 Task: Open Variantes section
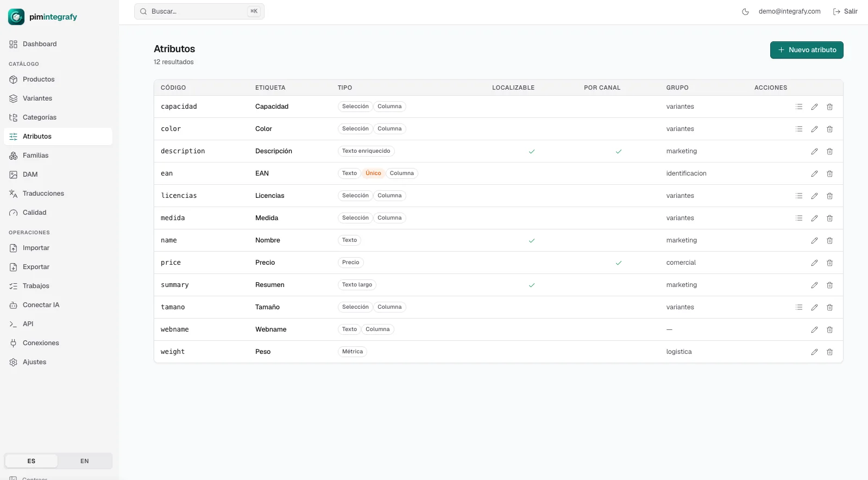[58, 98]
